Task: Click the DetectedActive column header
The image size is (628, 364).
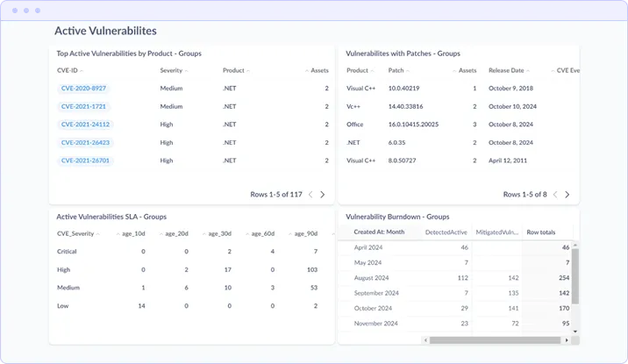Action: (x=446, y=232)
